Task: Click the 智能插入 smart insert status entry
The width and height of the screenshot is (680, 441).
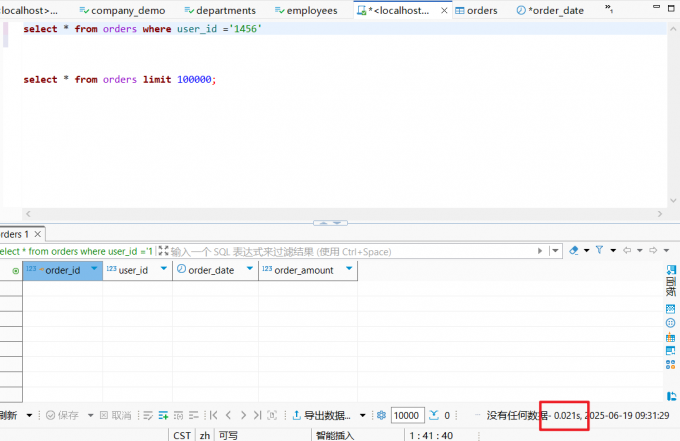Action: [x=335, y=435]
